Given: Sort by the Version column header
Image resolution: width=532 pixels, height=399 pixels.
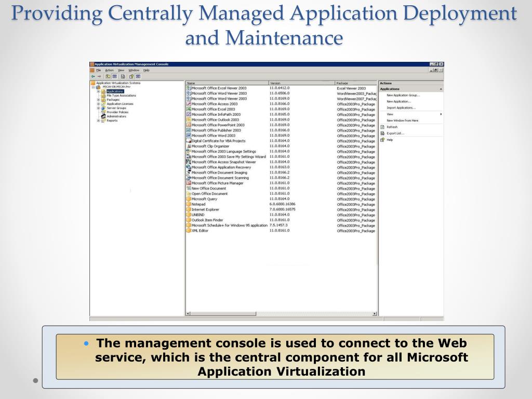Looking at the screenshot, I should click(x=302, y=83).
